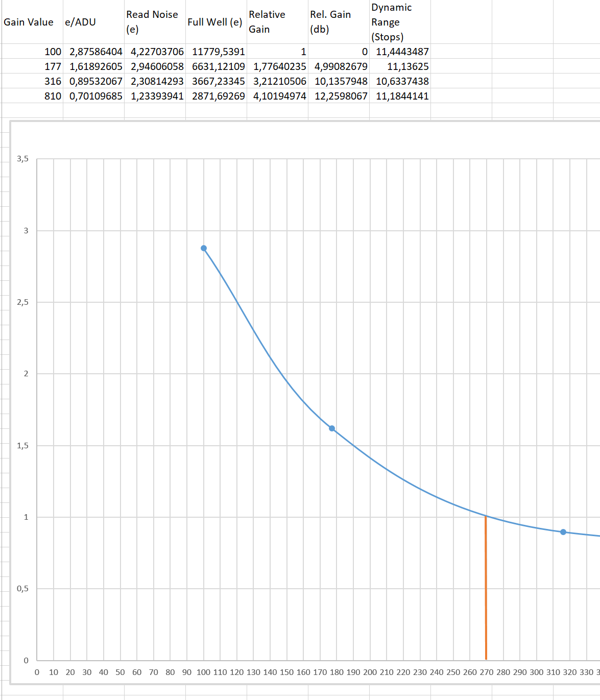The height and width of the screenshot is (700, 600).
Task: Select the data point near gain 177
Action: pos(332,428)
